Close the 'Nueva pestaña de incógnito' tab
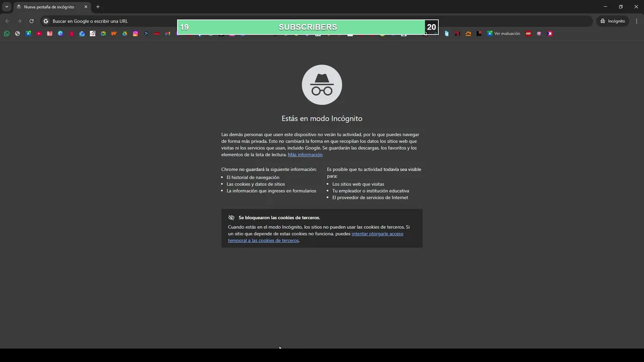 coord(86,7)
